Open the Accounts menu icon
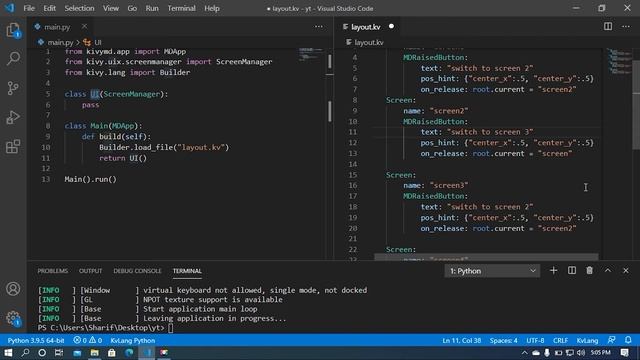640x360 pixels. tap(13, 289)
